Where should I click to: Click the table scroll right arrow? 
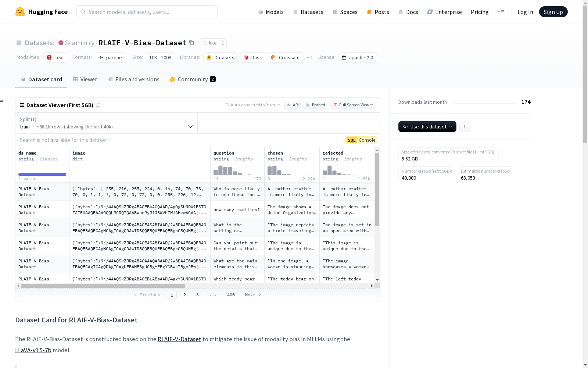click(x=372, y=286)
